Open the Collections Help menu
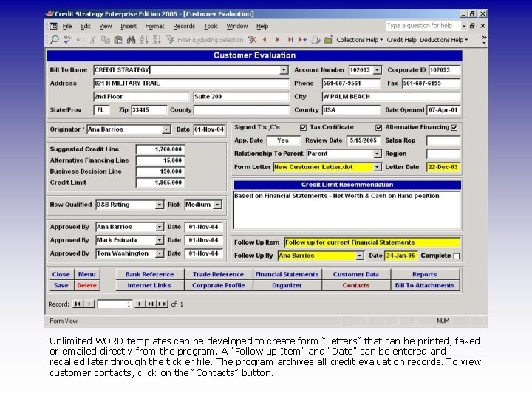 coord(360,40)
